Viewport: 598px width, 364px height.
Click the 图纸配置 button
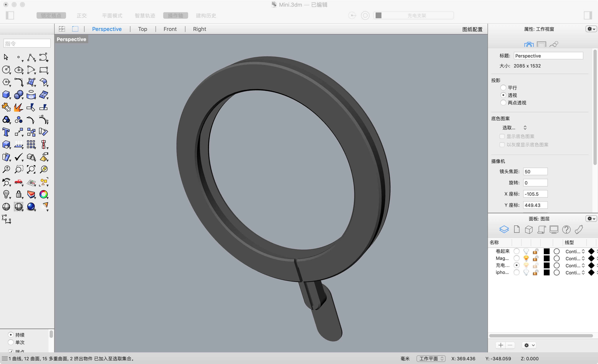coord(472,29)
